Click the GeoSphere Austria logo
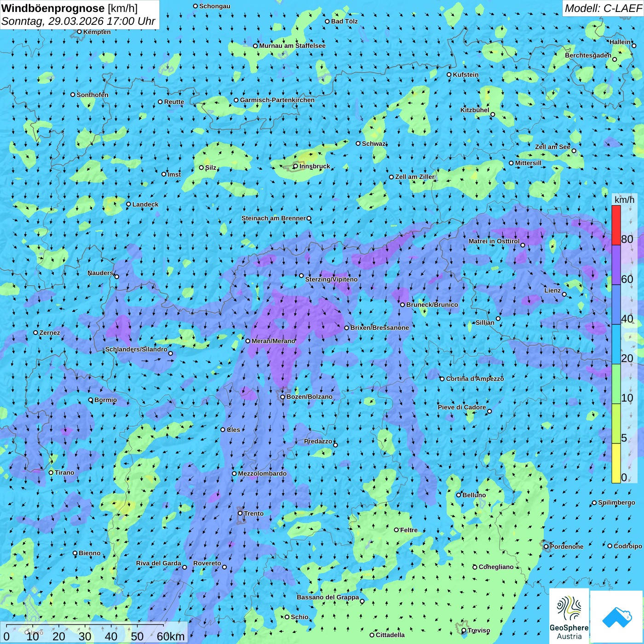Image resolution: width=644 pixels, height=644 pixels. pyautogui.click(x=569, y=616)
